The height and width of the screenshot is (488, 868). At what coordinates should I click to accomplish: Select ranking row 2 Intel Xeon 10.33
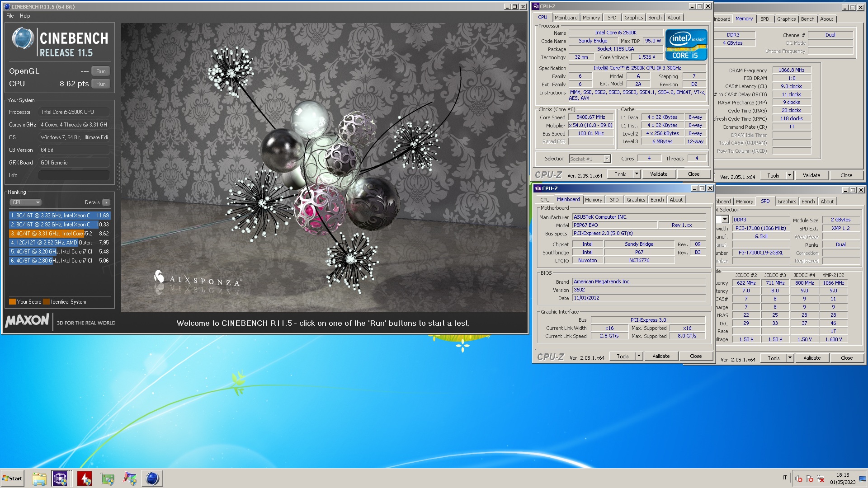(60, 225)
